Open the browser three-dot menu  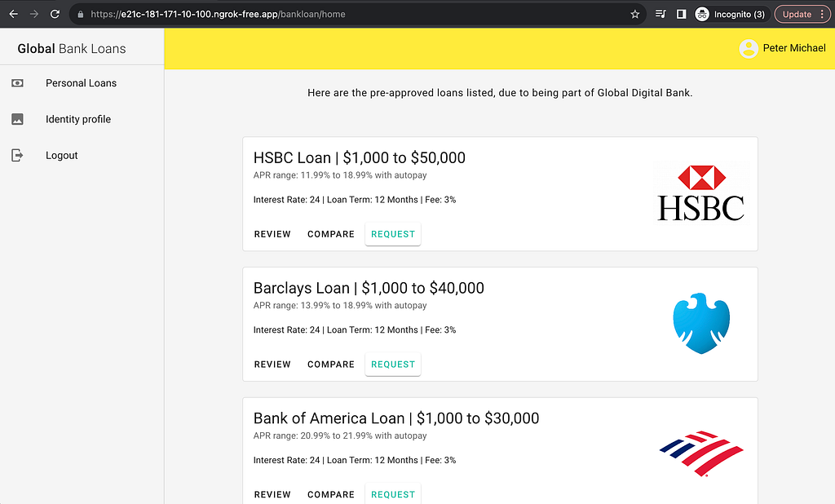(x=822, y=15)
